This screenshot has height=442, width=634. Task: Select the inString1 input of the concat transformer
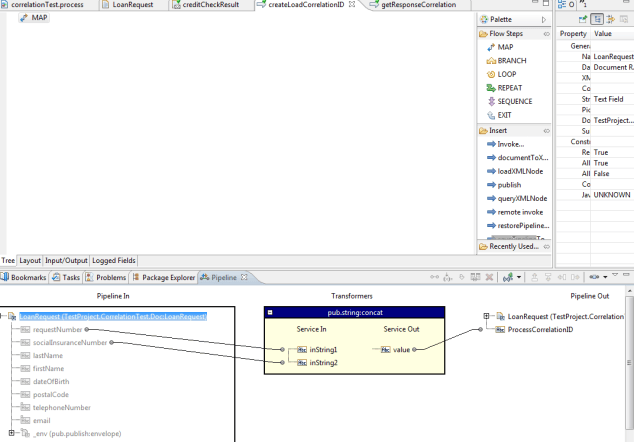(323, 349)
